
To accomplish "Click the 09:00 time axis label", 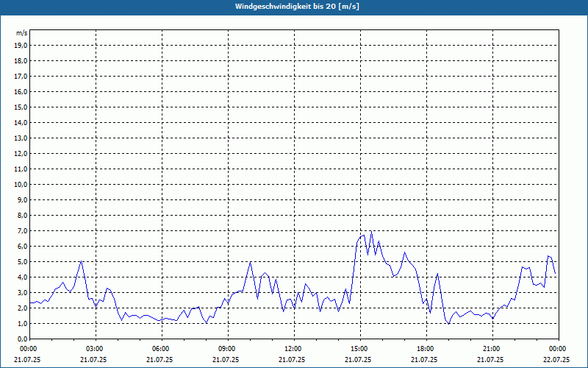I will tap(226, 349).
